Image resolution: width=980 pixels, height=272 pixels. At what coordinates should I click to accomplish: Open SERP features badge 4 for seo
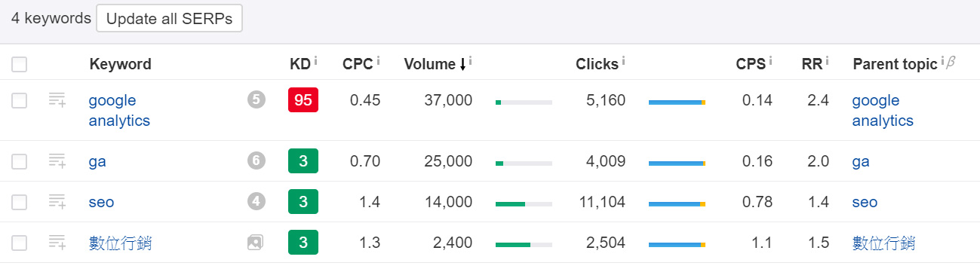(x=257, y=201)
